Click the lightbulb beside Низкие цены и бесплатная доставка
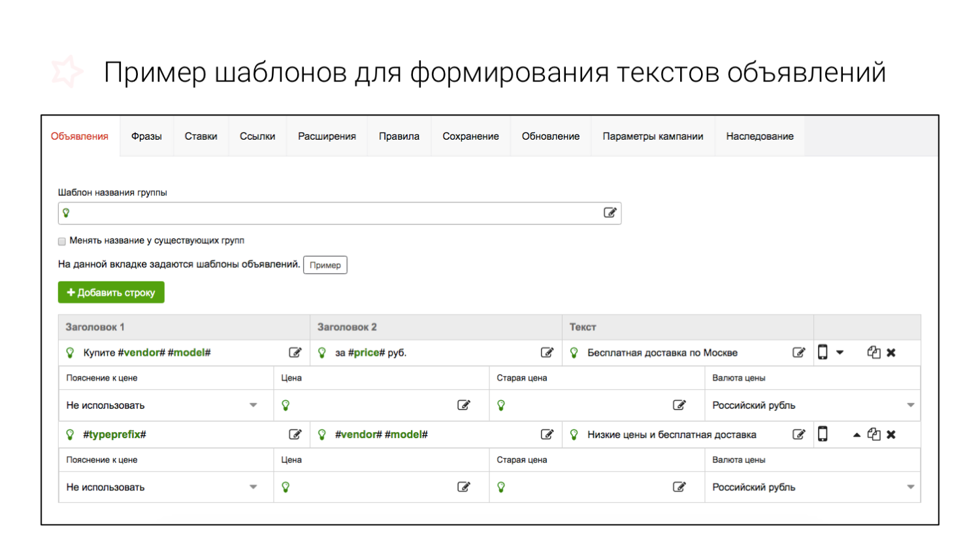Image resolution: width=980 pixels, height=551 pixels. pos(574,435)
